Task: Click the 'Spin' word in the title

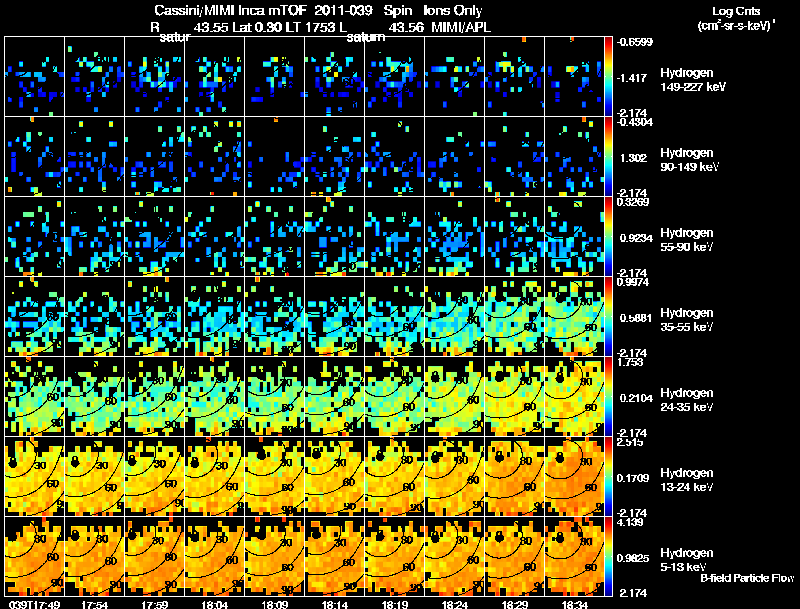Action: tap(398, 11)
